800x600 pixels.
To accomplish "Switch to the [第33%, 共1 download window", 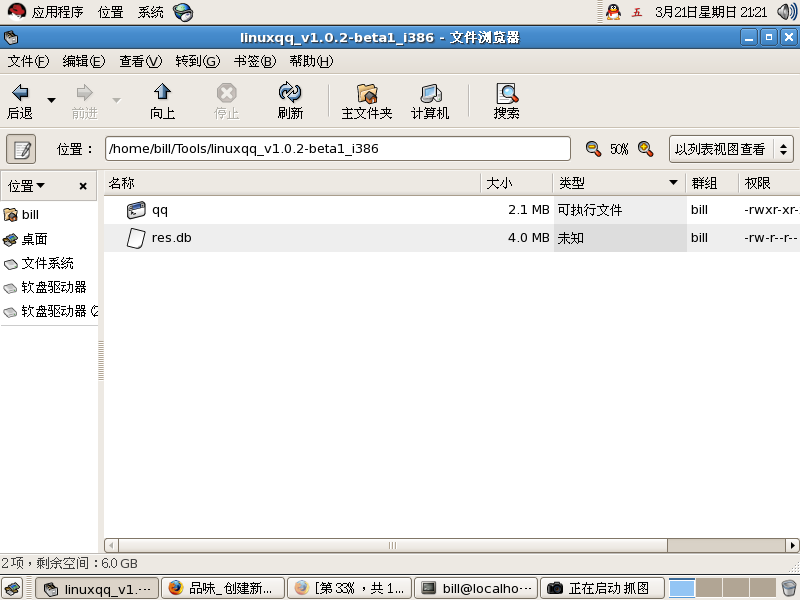I will (x=349, y=589).
